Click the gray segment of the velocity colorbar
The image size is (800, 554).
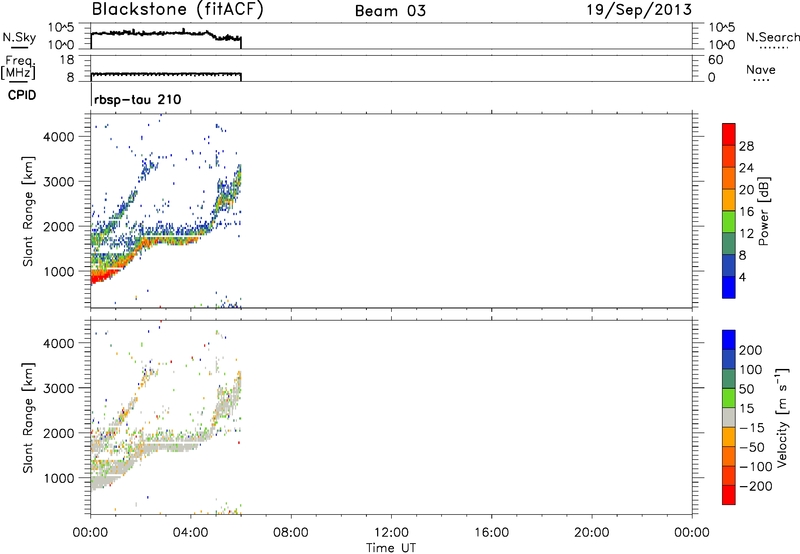[x=729, y=417]
